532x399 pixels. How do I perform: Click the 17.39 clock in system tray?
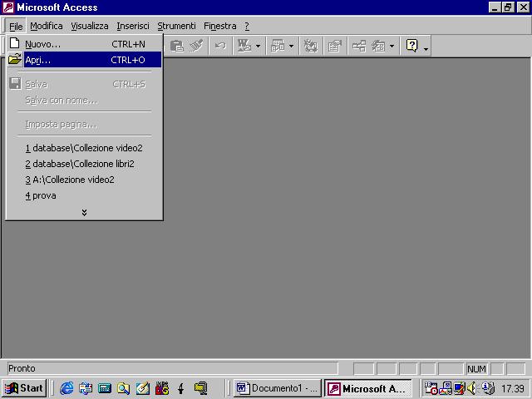click(513, 389)
